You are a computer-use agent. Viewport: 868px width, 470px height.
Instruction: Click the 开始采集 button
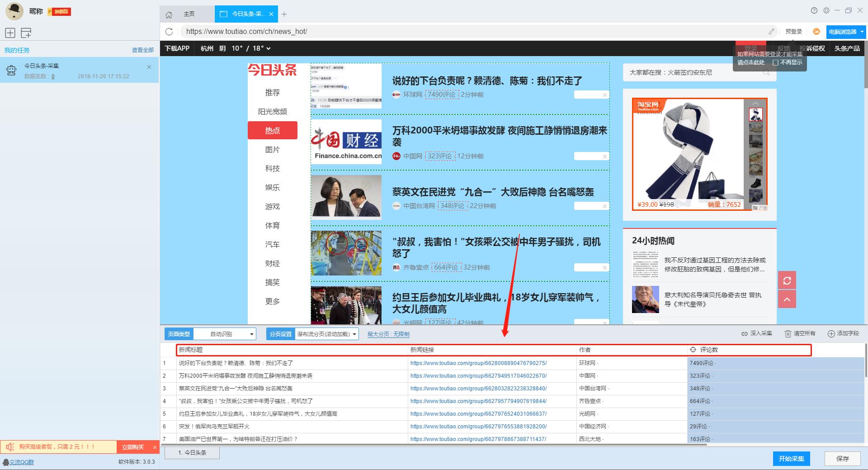791,458
